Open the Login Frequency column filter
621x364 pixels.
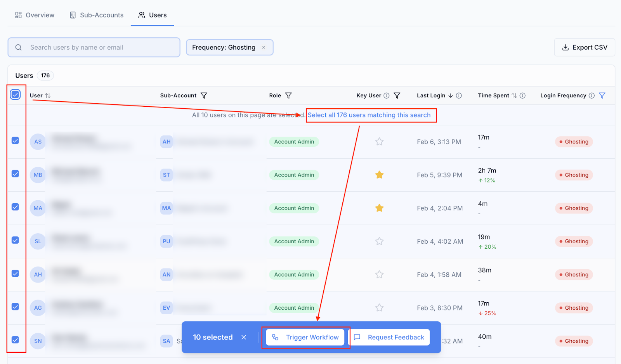[x=602, y=95]
